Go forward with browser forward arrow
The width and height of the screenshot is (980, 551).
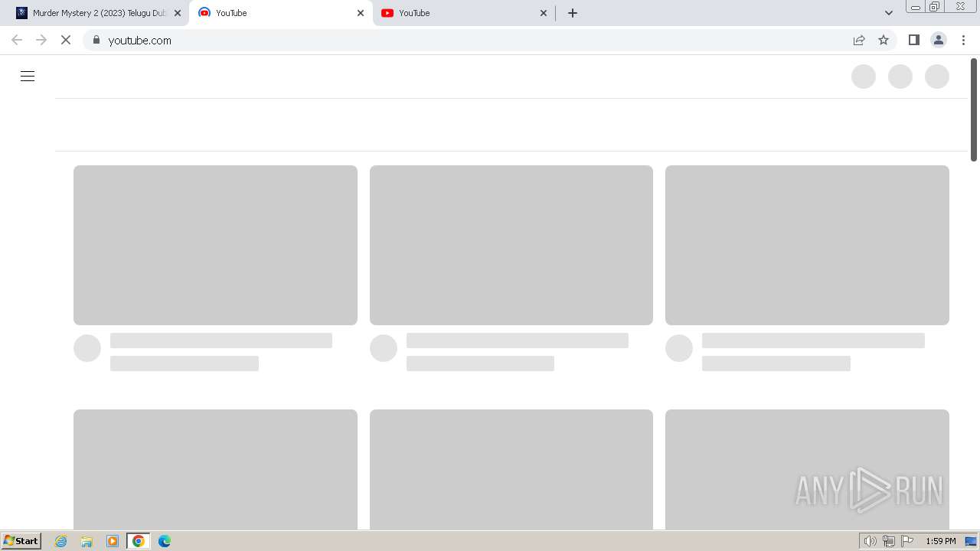point(41,40)
